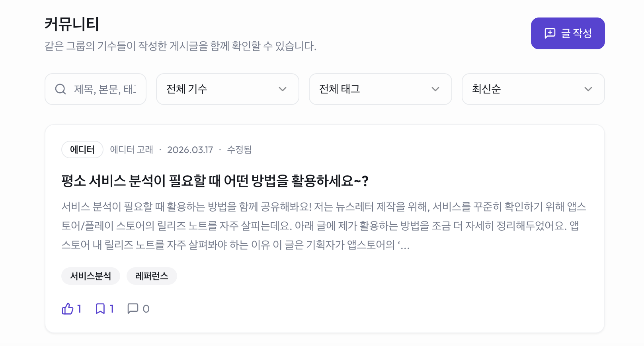The height and width of the screenshot is (346, 644).
Task: Click the magnifier search icon
Action: [x=60, y=89]
